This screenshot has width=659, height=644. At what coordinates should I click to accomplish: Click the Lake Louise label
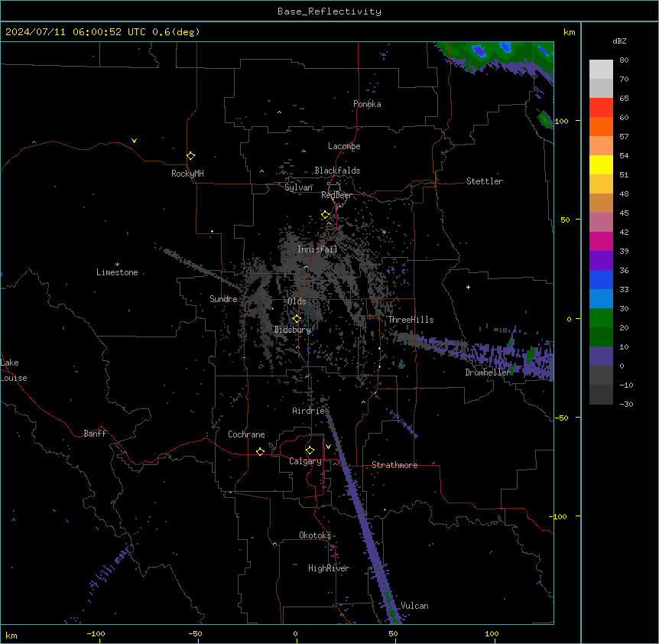coord(14,370)
